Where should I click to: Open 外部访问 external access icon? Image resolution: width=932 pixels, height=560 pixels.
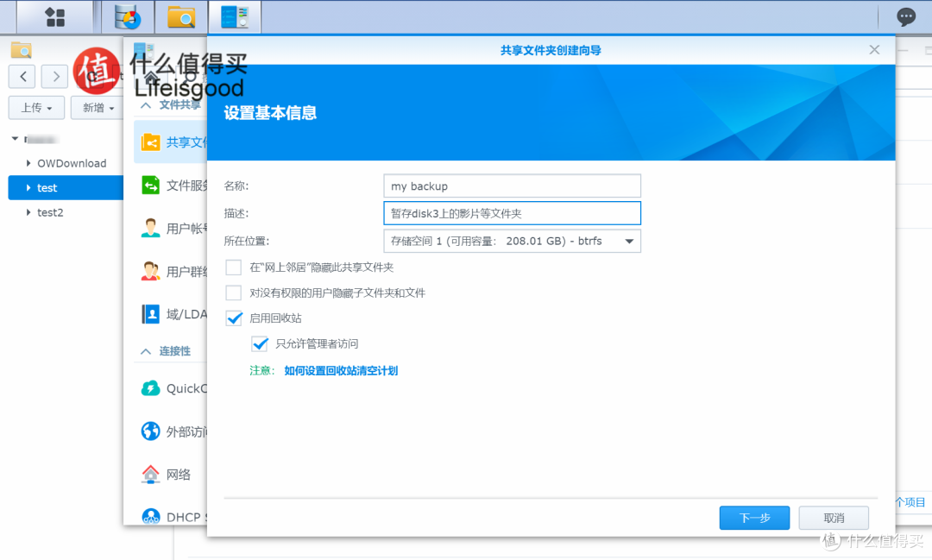(x=150, y=431)
